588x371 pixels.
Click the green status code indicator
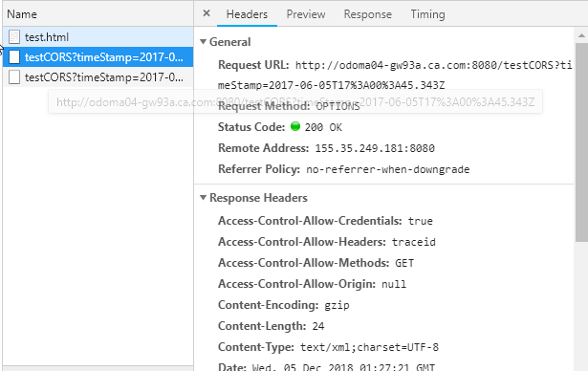coord(295,126)
